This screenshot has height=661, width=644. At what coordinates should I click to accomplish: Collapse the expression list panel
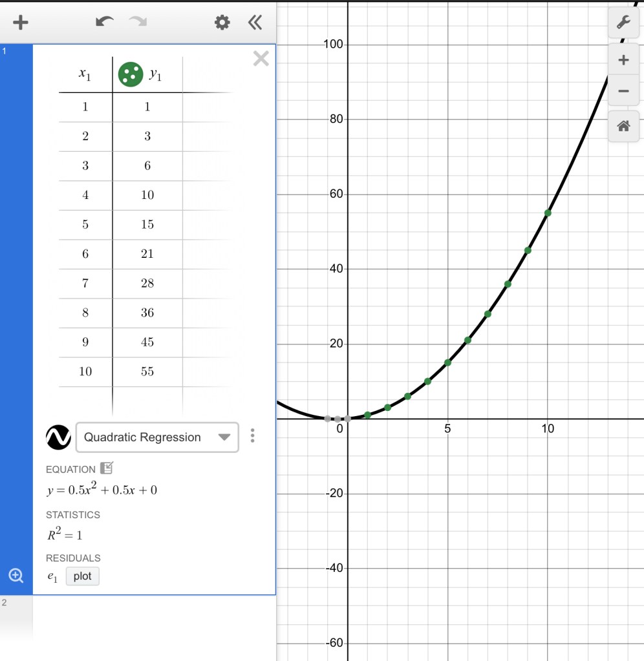tap(255, 23)
